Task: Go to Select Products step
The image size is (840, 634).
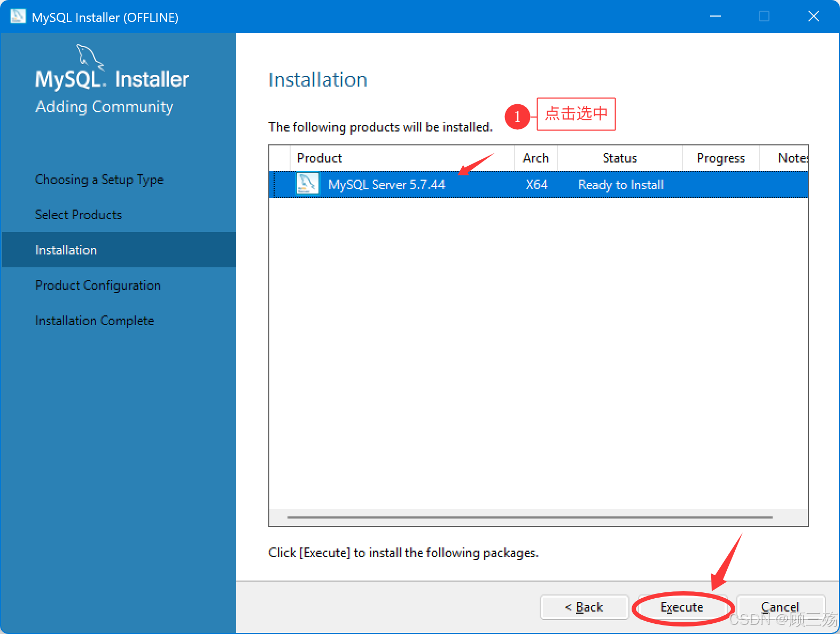Action: [x=79, y=215]
